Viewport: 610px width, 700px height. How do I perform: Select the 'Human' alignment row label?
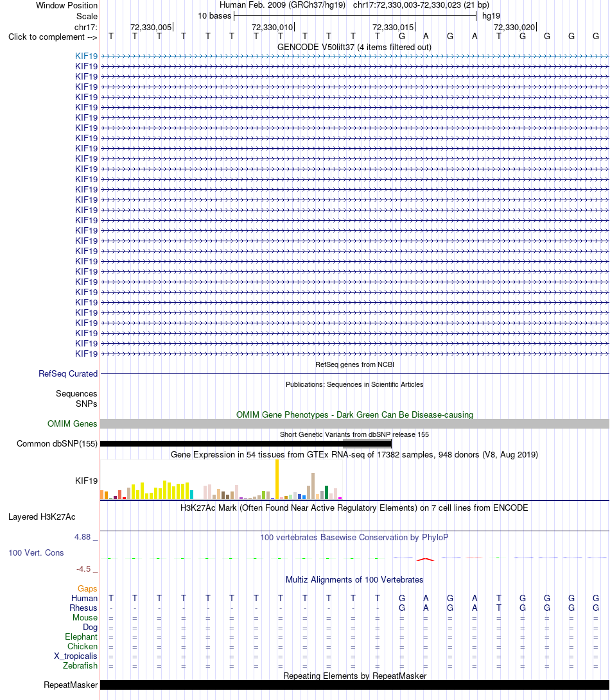pos(85,598)
